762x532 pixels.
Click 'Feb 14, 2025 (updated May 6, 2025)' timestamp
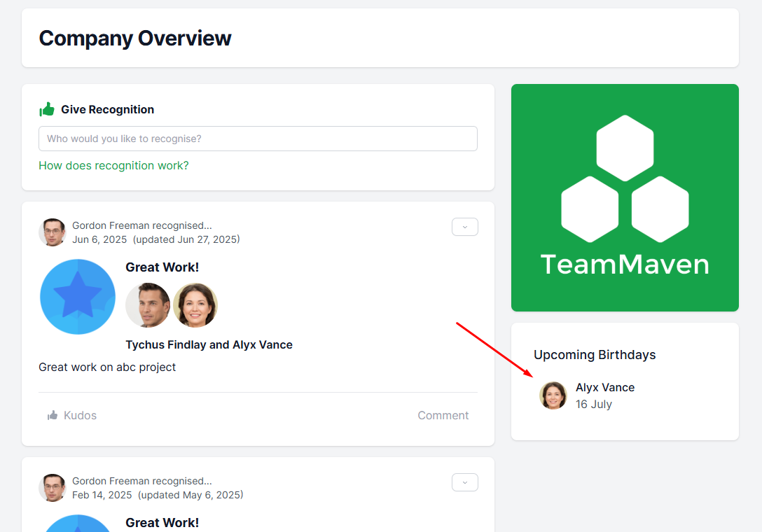(x=158, y=495)
